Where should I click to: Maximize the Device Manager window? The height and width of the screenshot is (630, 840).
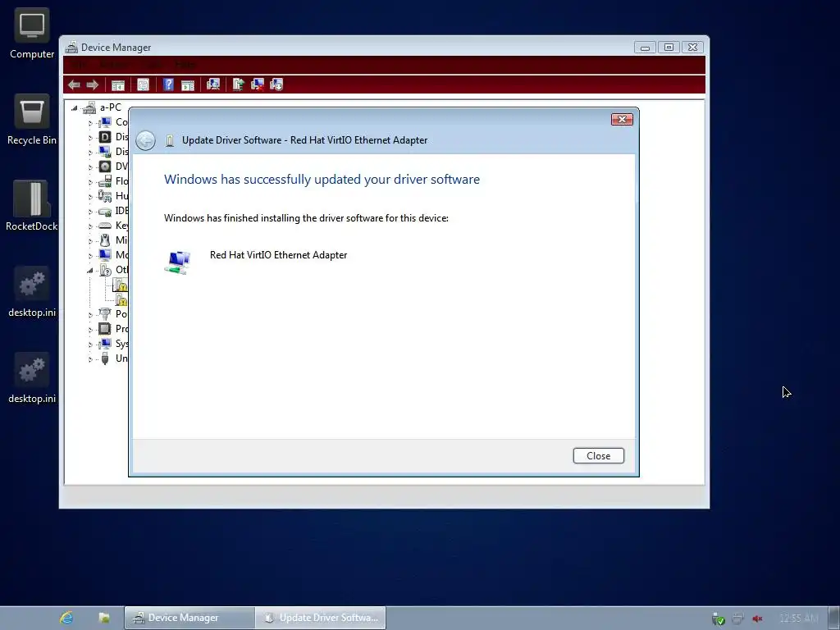(669, 47)
